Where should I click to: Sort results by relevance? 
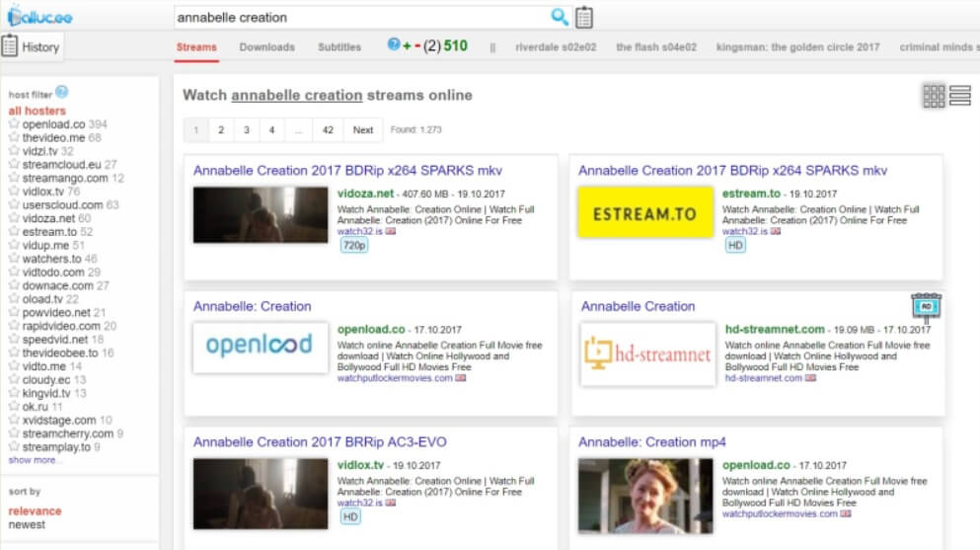[x=35, y=511]
